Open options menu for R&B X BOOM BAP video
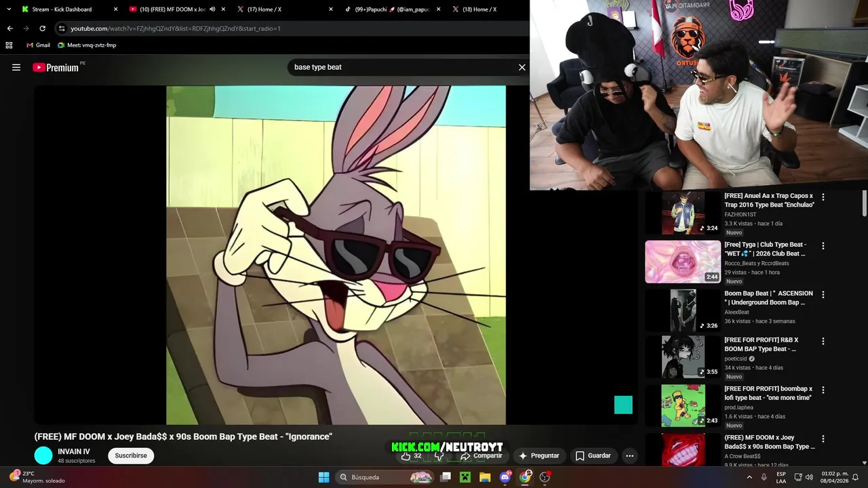 click(823, 342)
